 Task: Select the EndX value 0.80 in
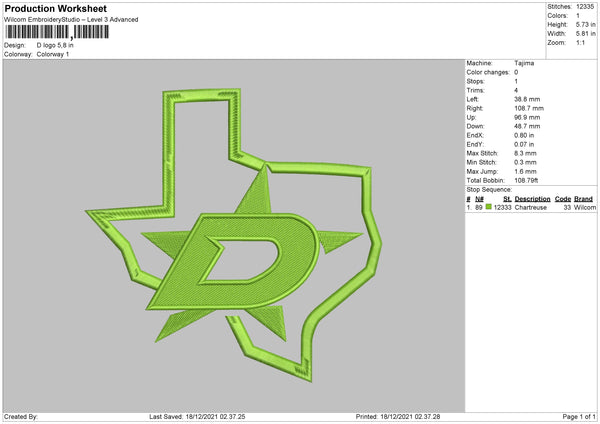tap(524, 135)
